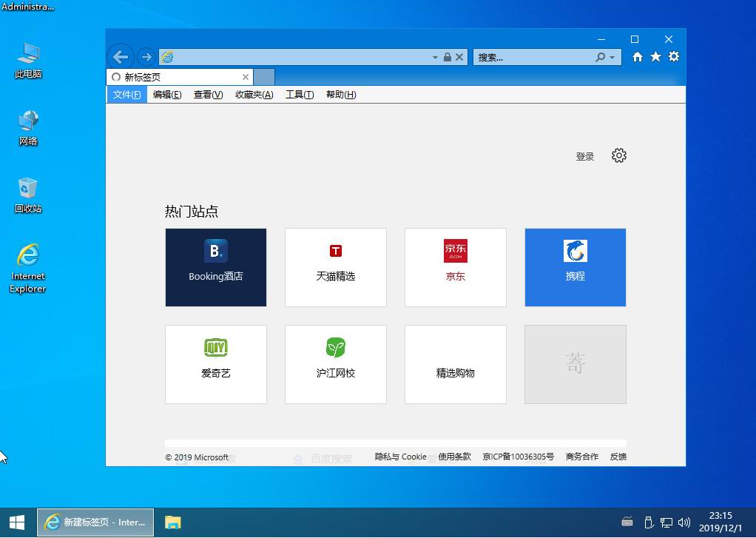
Task: Open the 沪江网校 tile
Action: [336, 364]
